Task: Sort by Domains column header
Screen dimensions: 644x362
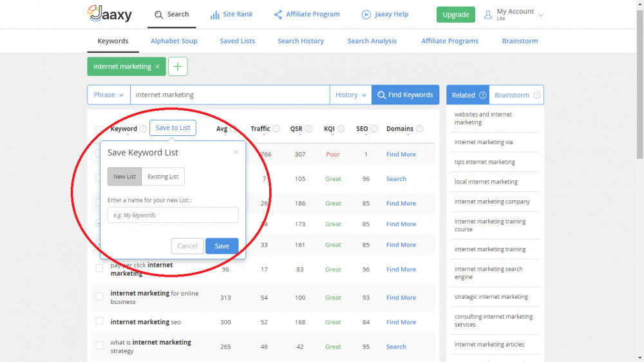Action: point(400,129)
